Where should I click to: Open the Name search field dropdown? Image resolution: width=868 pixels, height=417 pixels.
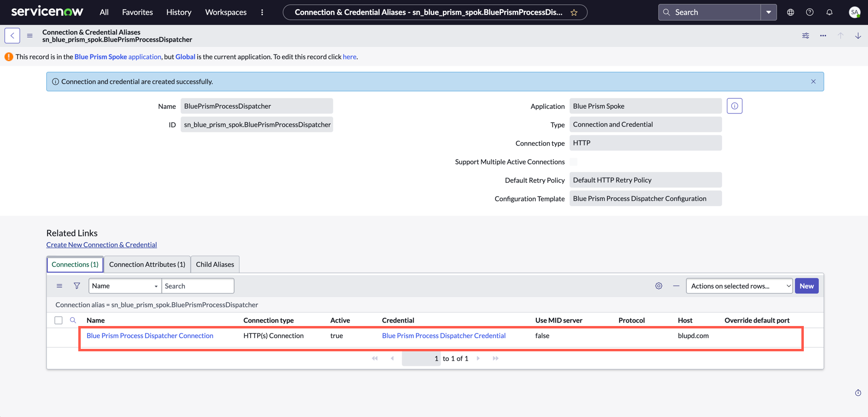click(125, 286)
